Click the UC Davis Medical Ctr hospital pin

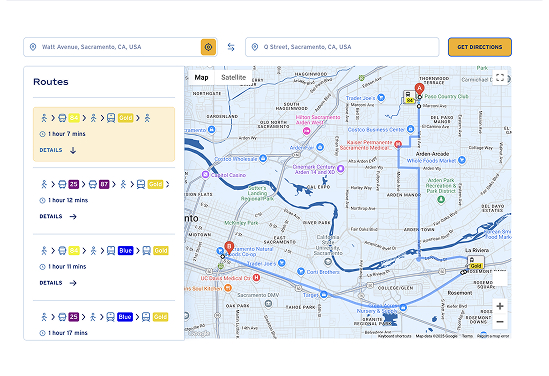[x=256, y=278]
